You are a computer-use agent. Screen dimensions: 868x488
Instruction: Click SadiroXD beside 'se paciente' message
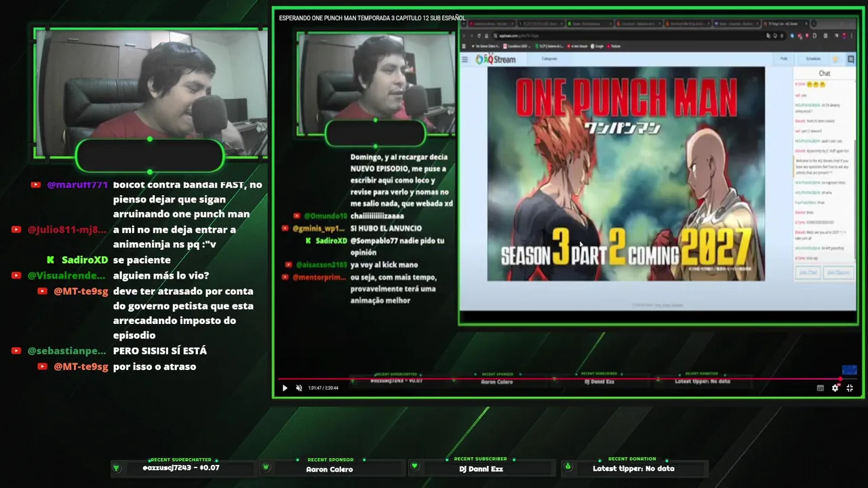(x=85, y=260)
